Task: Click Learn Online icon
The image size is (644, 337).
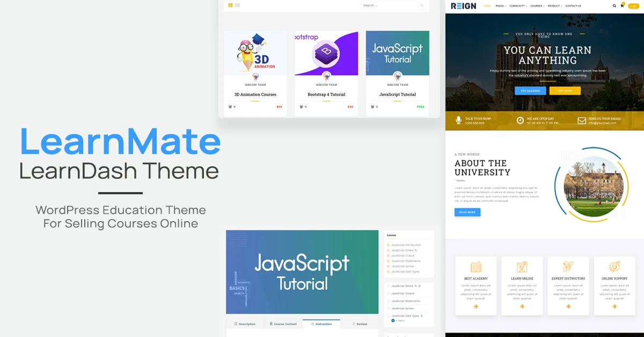Action: (x=522, y=267)
